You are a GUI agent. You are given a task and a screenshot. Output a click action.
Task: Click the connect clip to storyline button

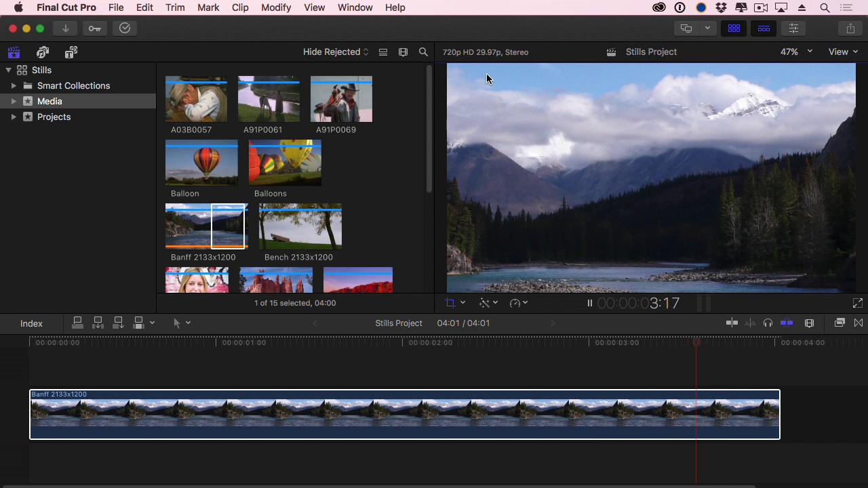[77, 323]
